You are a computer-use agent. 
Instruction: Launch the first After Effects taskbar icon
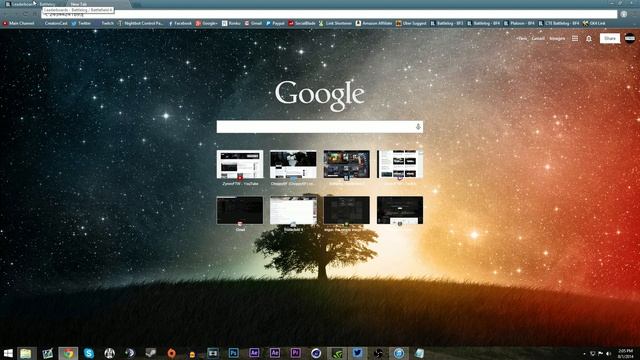254,353
